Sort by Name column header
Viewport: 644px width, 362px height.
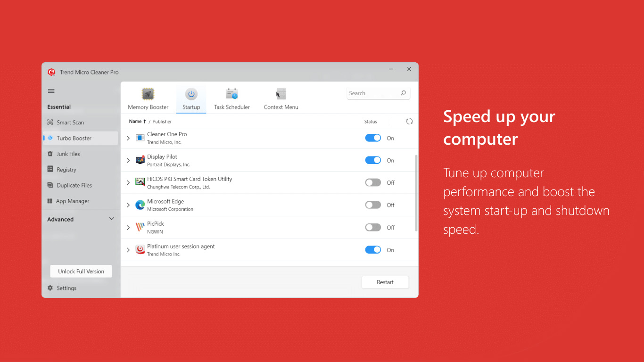(x=135, y=121)
